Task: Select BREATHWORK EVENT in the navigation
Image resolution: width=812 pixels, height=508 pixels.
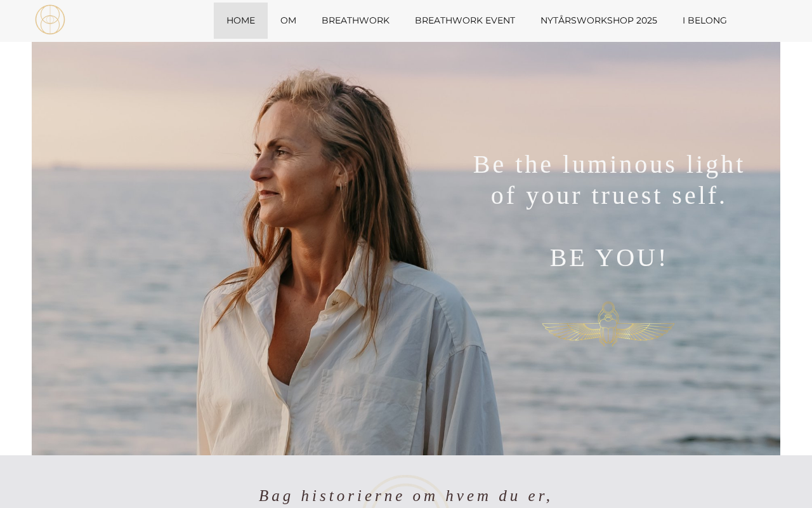Action: pos(465,20)
